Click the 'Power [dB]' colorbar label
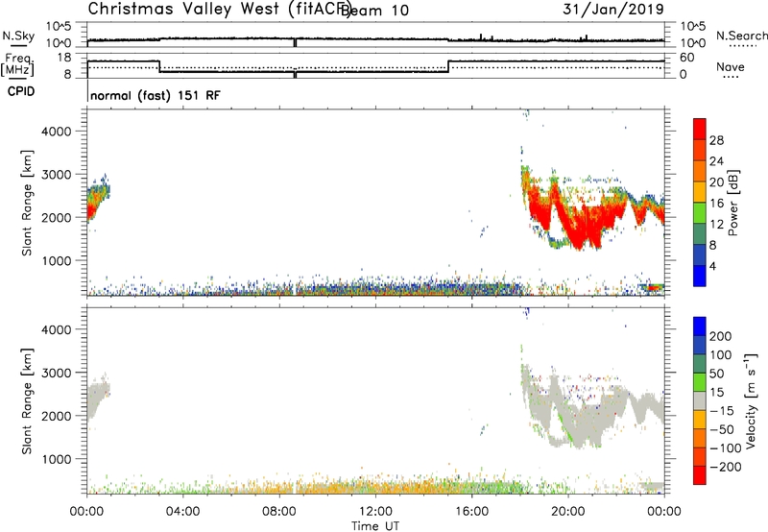The width and height of the screenshot is (768, 532). click(732, 203)
